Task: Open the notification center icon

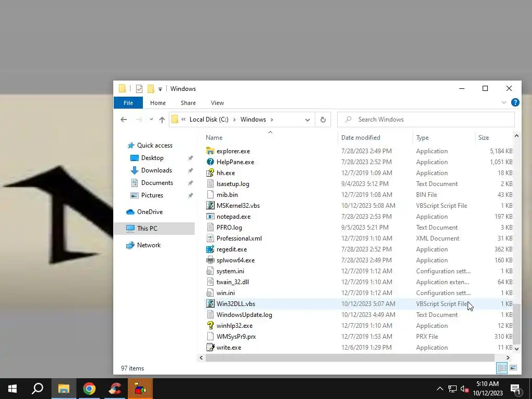Action: point(515,389)
